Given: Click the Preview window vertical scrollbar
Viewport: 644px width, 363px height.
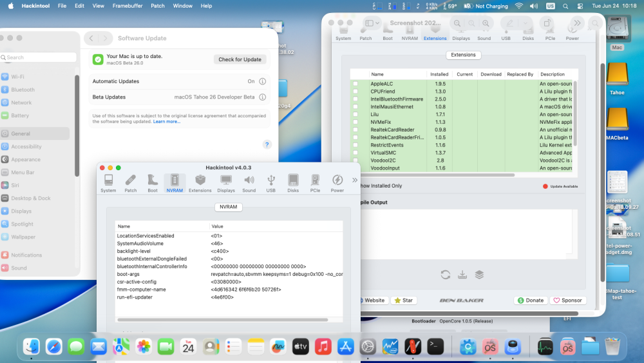Looking at the screenshot, I should point(603,173).
